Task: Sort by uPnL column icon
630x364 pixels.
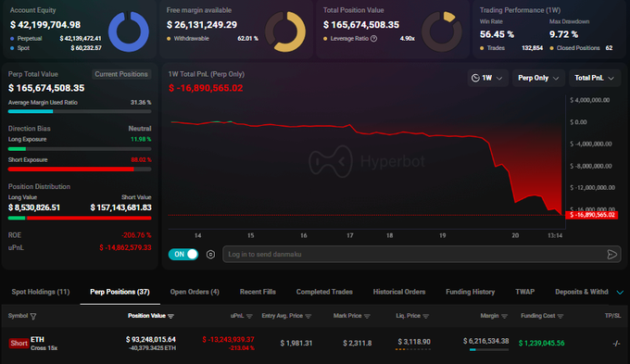Action: (249, 316)
